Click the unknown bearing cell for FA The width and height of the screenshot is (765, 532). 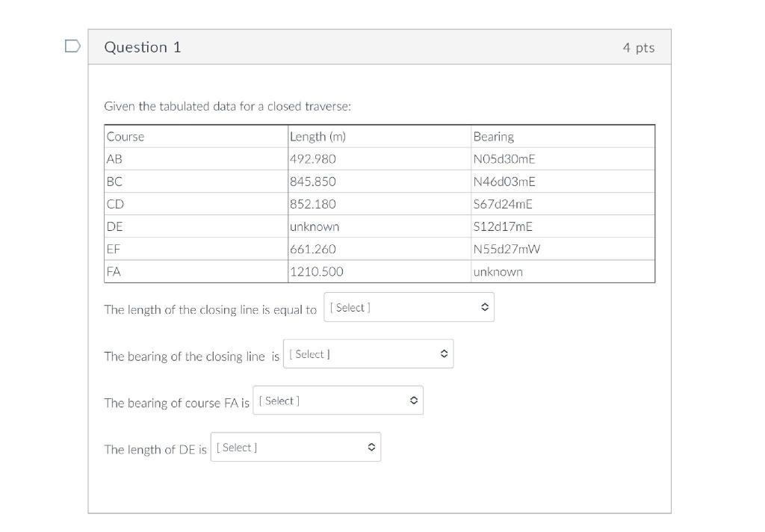498,272
